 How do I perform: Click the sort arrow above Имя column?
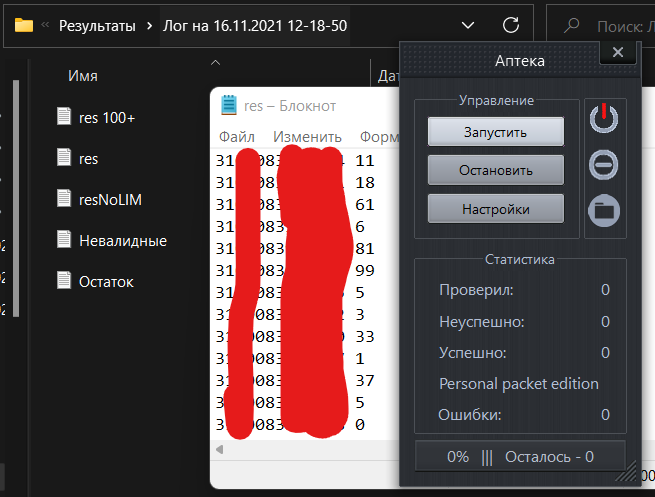[x=215, y=63]
